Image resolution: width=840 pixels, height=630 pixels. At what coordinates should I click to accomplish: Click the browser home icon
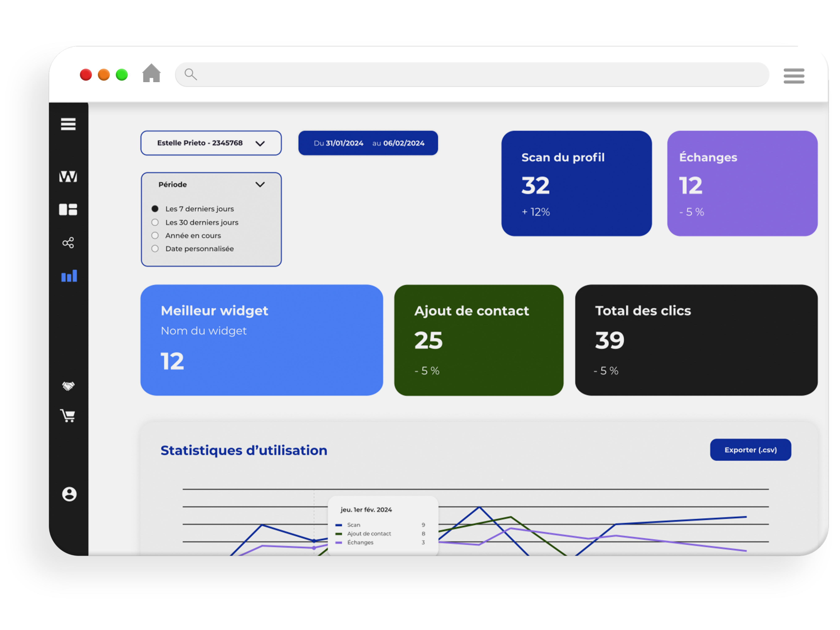point(152,73)
